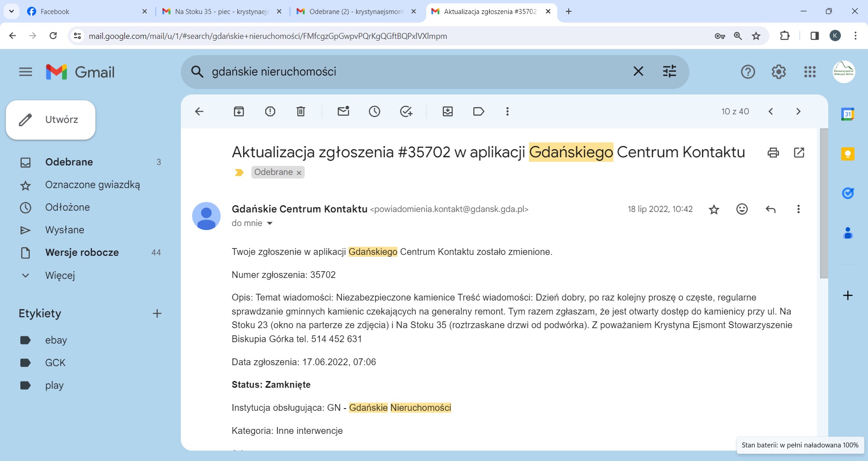868x461 pixels.
Task: Open the Wersje robocze folder
Action: tap(82, 253)
